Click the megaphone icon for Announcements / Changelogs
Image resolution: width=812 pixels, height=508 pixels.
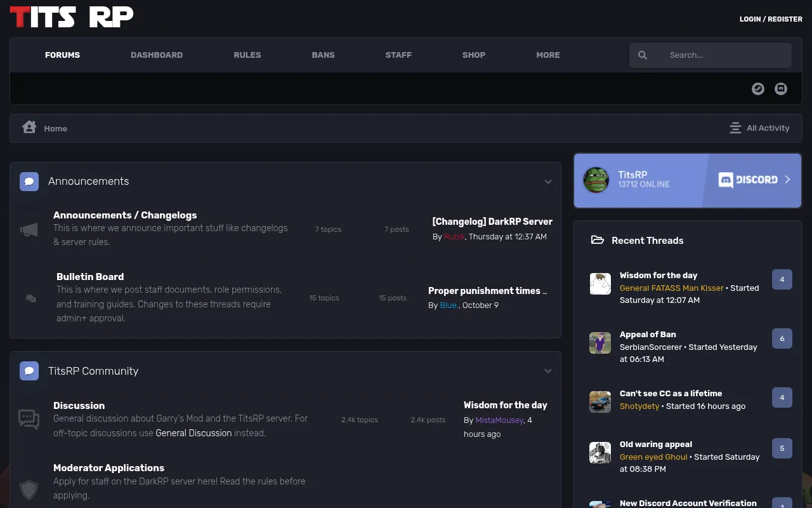tap(29, 230)
